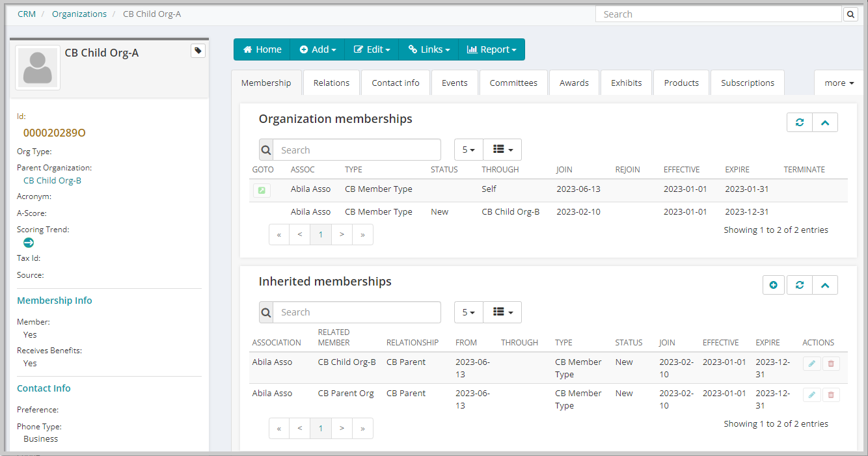
Task: Switch to the Subscriptions tab
Action: (748, 83)
